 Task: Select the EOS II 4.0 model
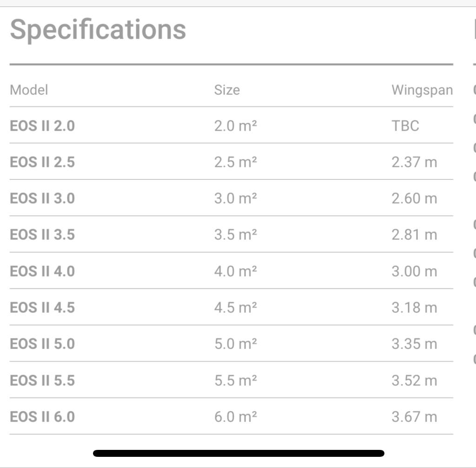point(42,271)
